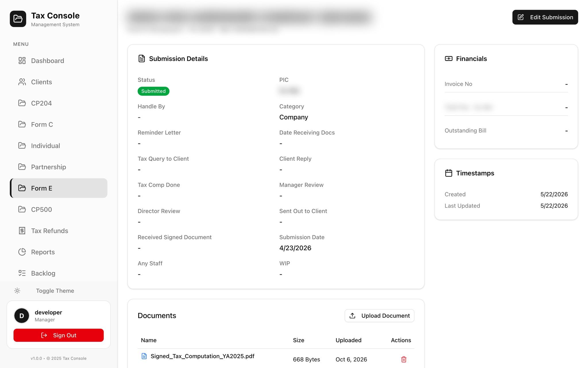Click the Form C folder icon
Screen dimensions: 588x368
(x=22, y=124)
